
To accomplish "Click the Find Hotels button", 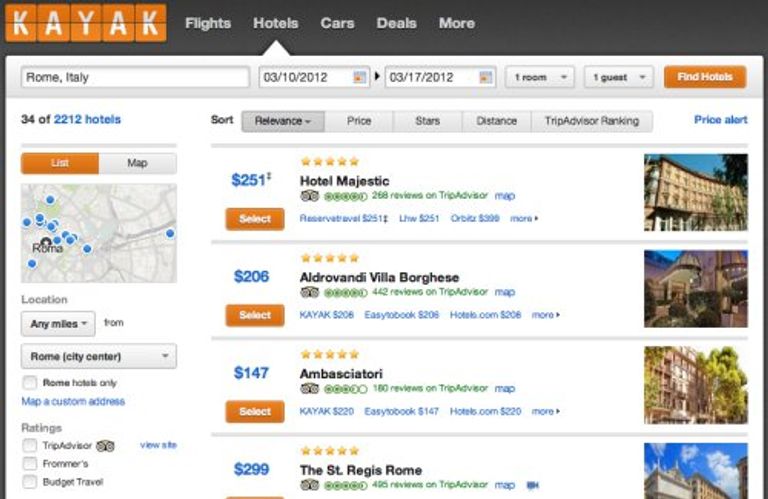I will point(705,77).
